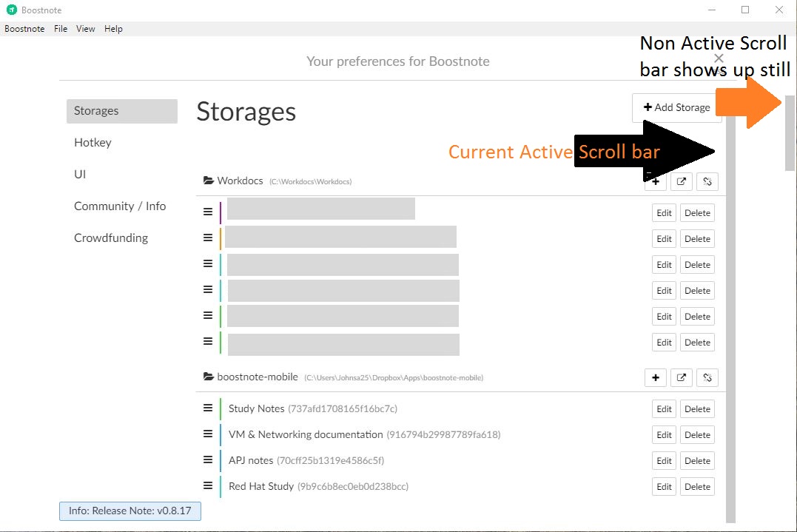The image size is (797, 532).
Task: Delete the Study Notes folder
Action: coord(697,409)
